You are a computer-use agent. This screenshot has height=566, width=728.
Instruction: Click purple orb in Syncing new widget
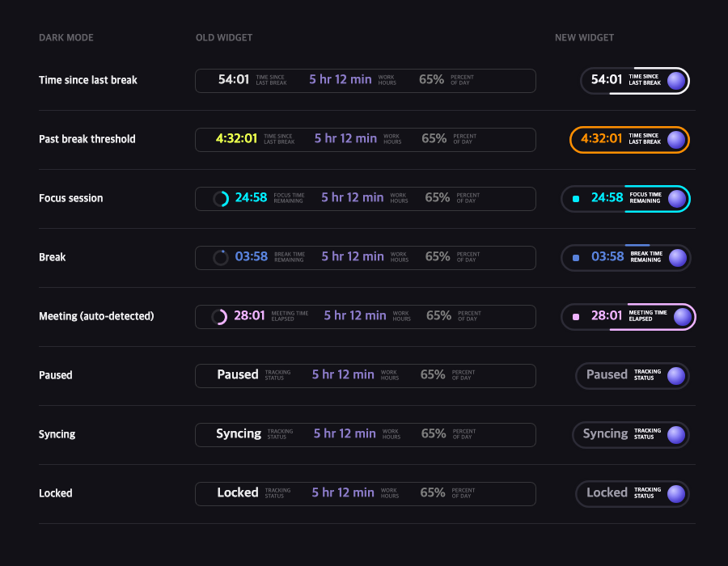pyautogui.click(x=676, y=435)
